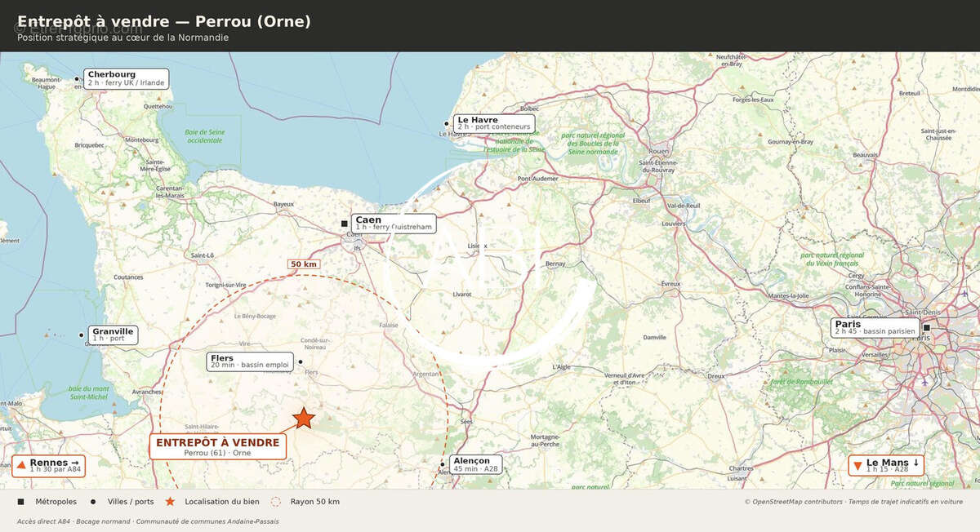
Task: Select the Alençon dot marker
Action: (x=443, y=464)
